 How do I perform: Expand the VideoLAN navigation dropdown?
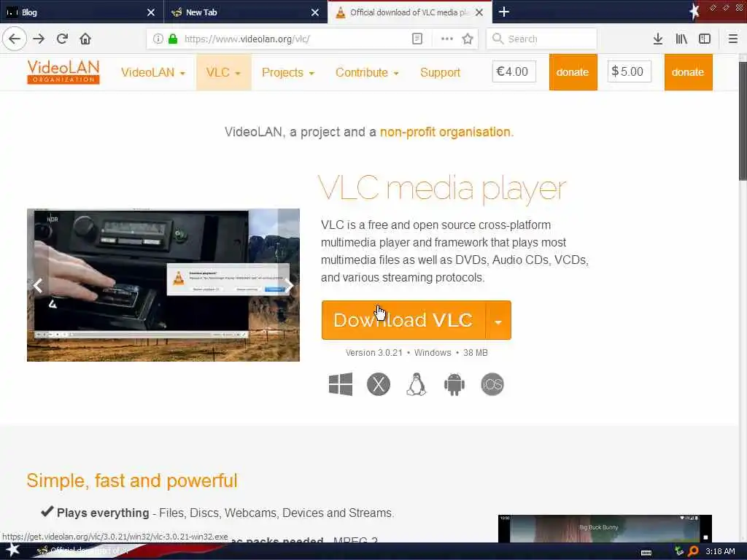pos(153,72)
